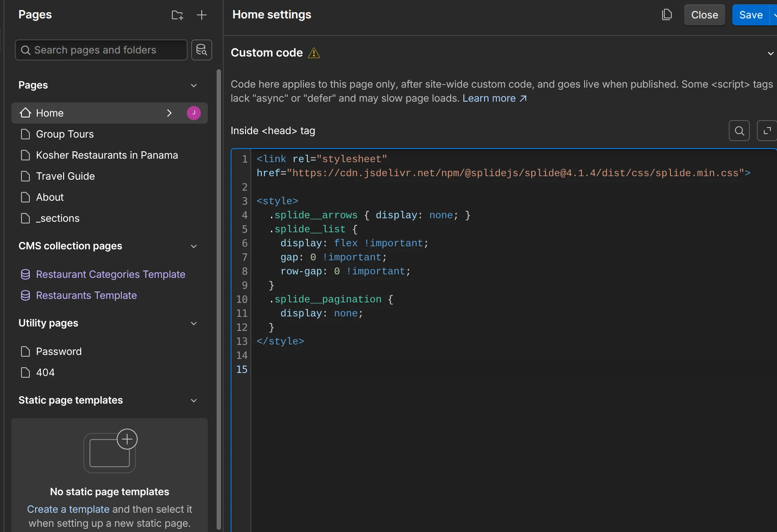777x532 pixels.
Task: Click the Travel Guide page icon
Action: [25, 176]
